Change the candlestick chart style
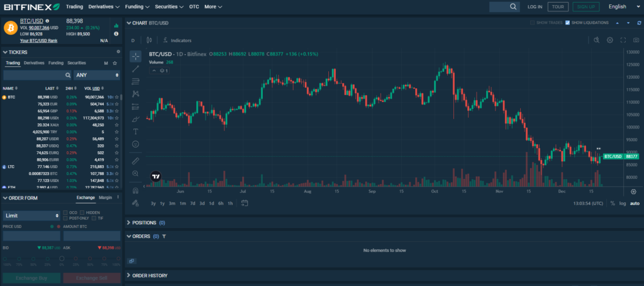The width and height of the screenshot is (644, 286). (148, 40)
